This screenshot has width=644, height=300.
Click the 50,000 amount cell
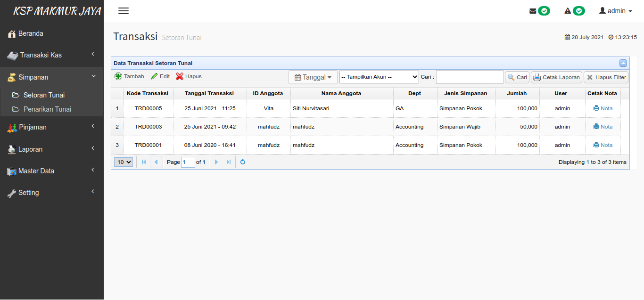(517, 127)
